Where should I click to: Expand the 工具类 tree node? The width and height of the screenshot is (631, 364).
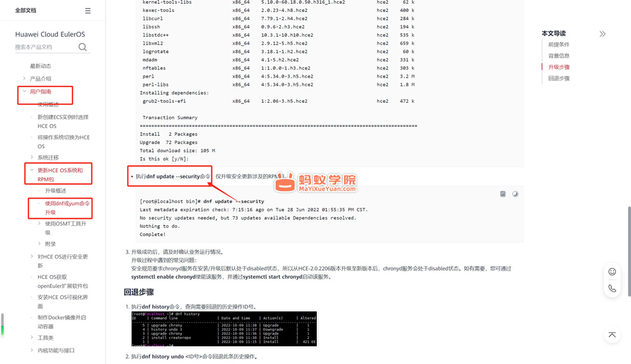(x=32, y=338)
